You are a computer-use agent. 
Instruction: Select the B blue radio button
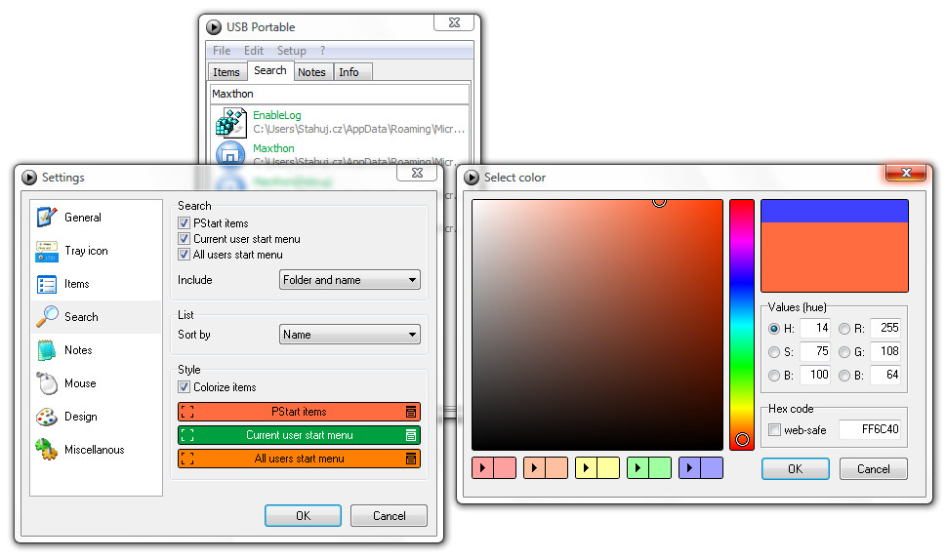[844, 376]
